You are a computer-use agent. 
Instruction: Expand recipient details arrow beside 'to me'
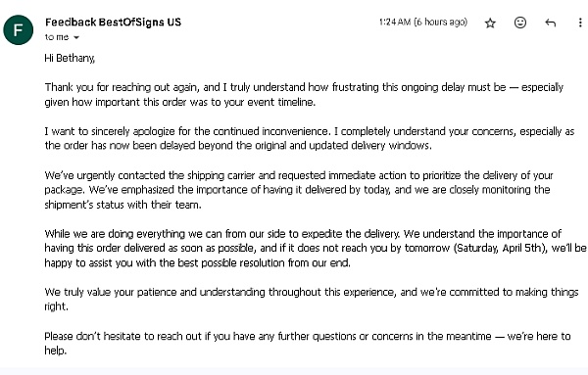point(76,37)
